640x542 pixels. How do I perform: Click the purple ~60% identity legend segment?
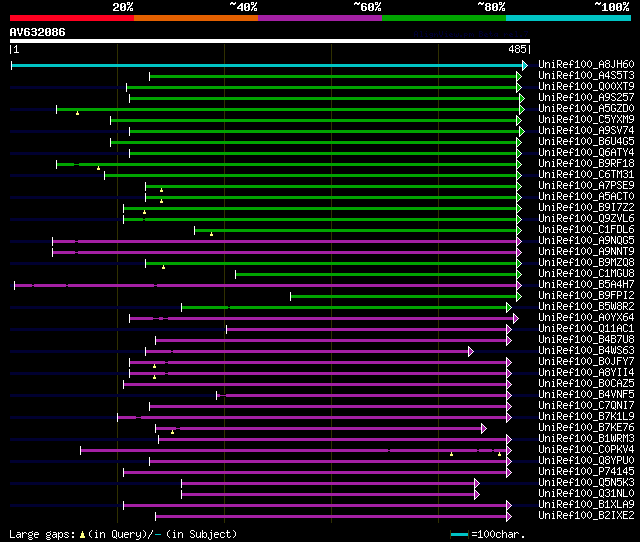point(320,18)
